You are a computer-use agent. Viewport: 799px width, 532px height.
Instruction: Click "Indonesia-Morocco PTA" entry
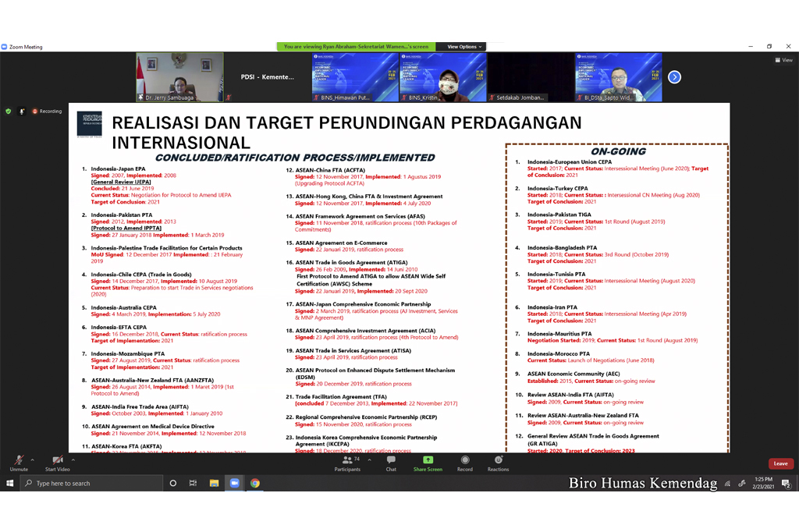coord(559,353)
